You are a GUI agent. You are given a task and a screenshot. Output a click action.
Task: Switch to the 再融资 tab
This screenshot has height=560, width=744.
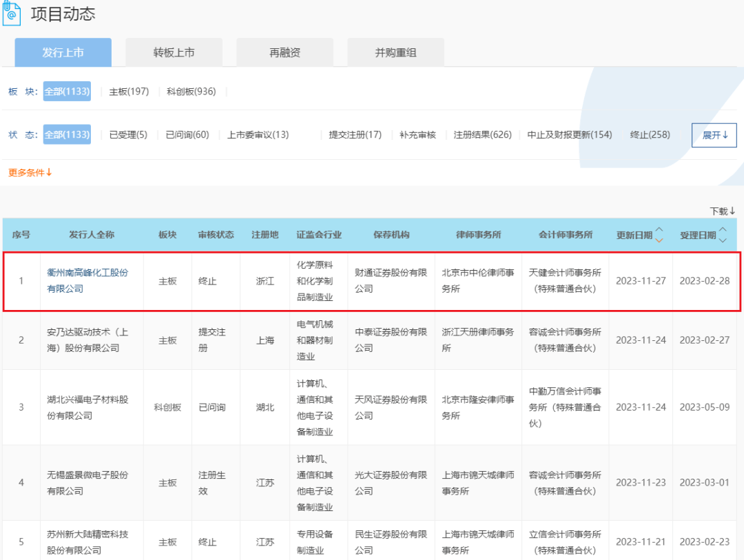pos(285,52)
